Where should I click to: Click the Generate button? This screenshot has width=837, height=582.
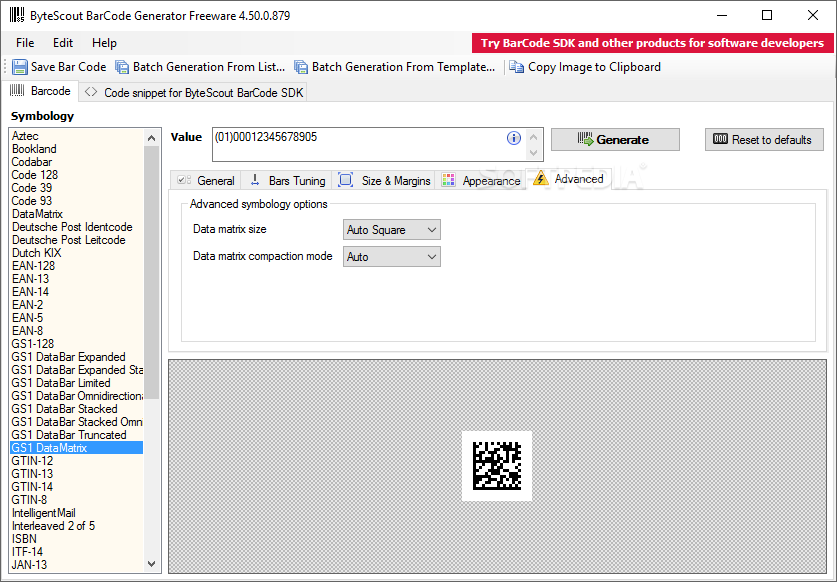[615, 139]
